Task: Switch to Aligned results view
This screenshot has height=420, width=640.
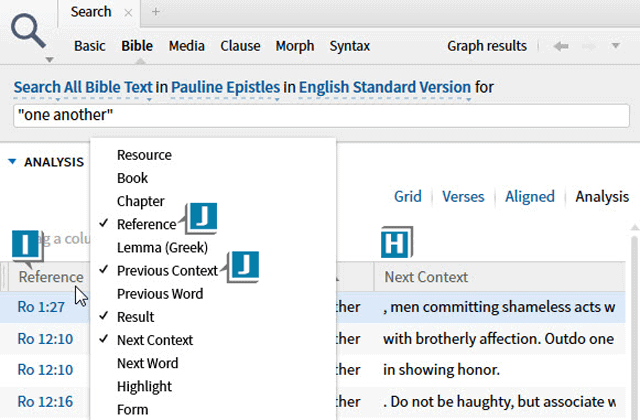Action: click(529, 197)
